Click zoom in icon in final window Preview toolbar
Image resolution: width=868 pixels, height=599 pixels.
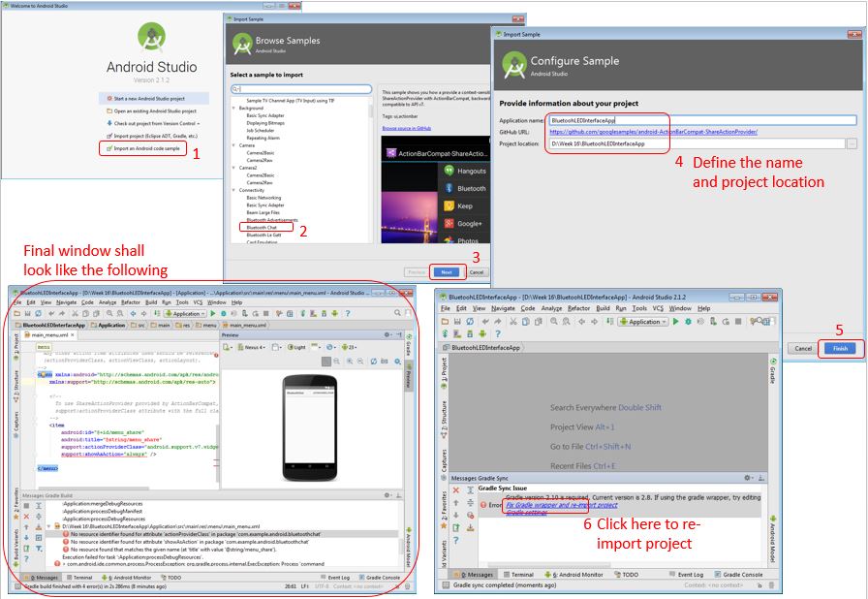tap(350, 361)
